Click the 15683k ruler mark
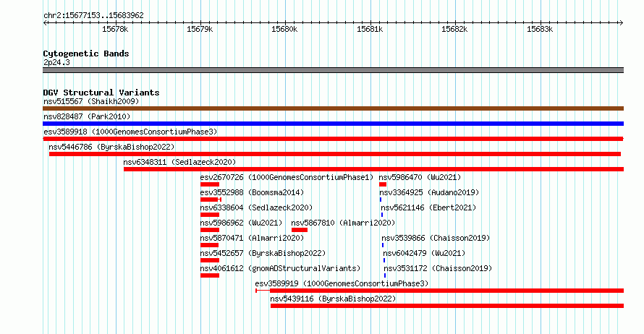Viewport: 644px width, 334px height. point(540,29)
